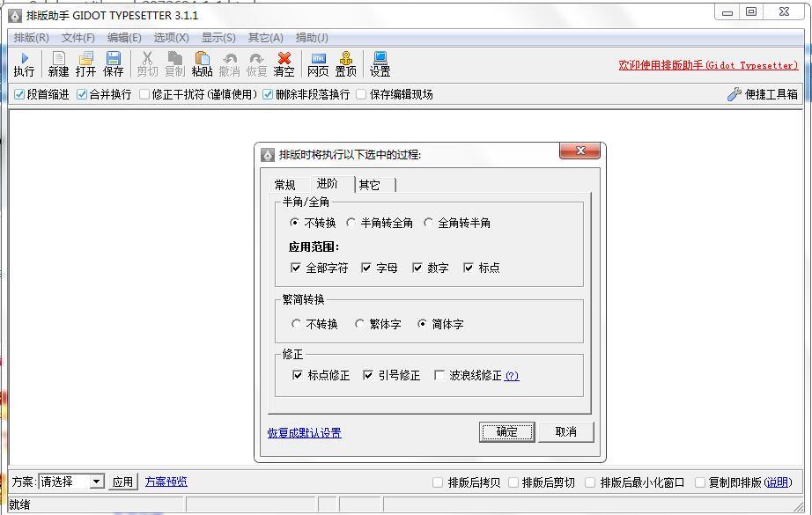812x515 pixels.
Task: Open 设置 settings icon in toolbar
Action: point(380,64)
